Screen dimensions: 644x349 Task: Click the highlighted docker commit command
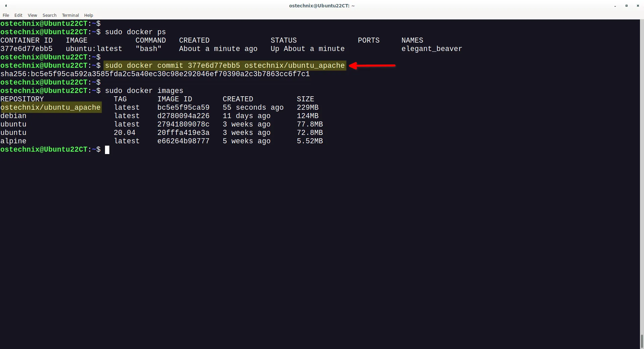click(x=225, y=65)
